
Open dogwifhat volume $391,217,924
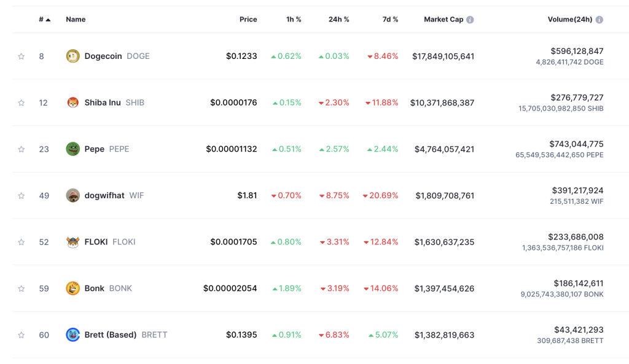point(577,191)
